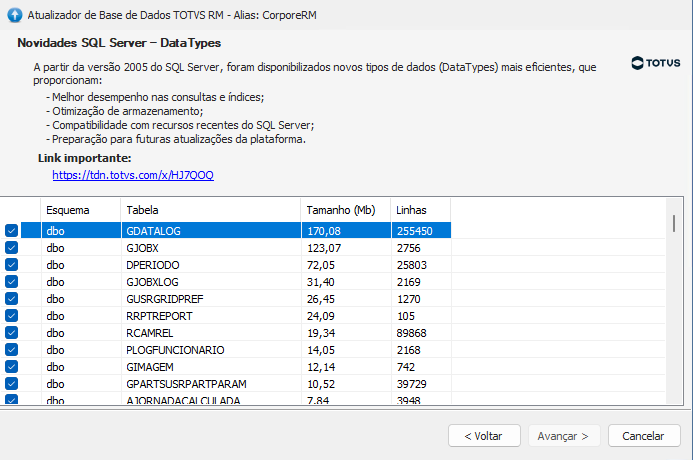The width and height of the screenshot is (693, 460).
Task: Click the row count 2756
Action: click(408, 248)
